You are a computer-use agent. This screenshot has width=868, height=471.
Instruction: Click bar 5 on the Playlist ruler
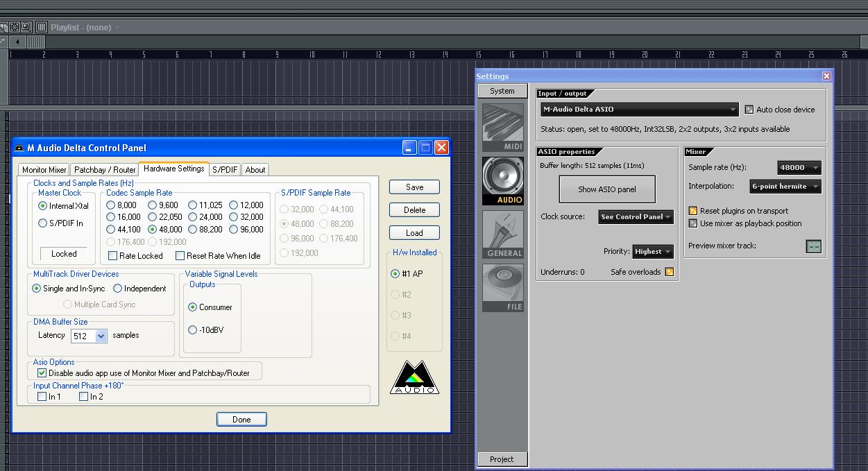[144, 55]
